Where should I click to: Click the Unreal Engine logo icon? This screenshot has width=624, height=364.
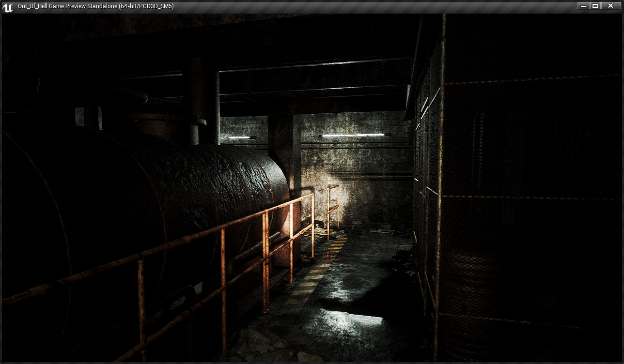click(x=8, y=7)
